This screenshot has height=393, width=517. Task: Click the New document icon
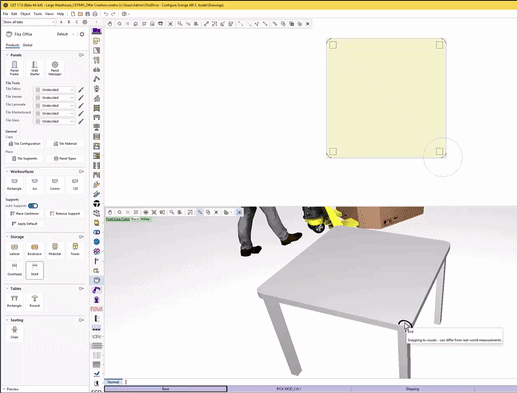pos(73,14)
